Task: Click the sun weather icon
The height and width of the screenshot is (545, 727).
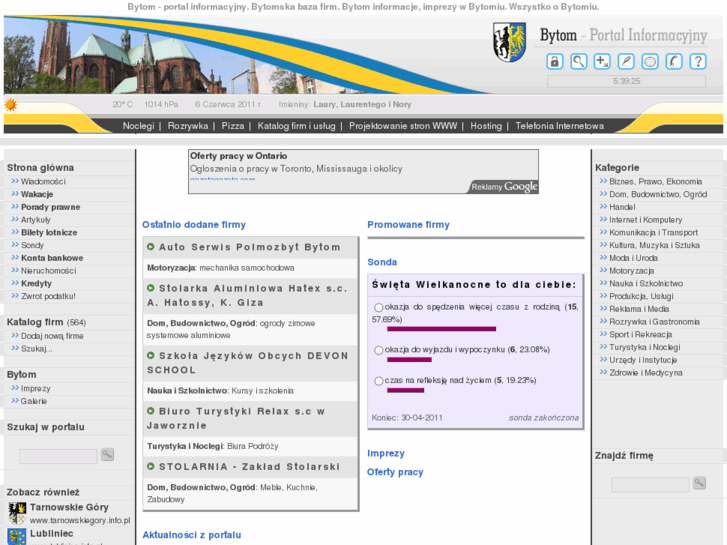Action: pyautogui.click(x=10, y=105)
